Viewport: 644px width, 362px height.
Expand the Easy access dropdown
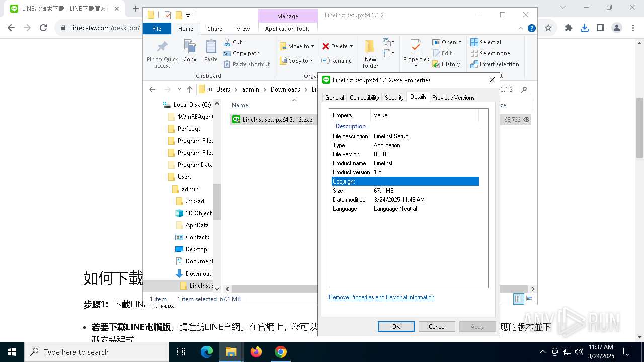pos(389,53)
